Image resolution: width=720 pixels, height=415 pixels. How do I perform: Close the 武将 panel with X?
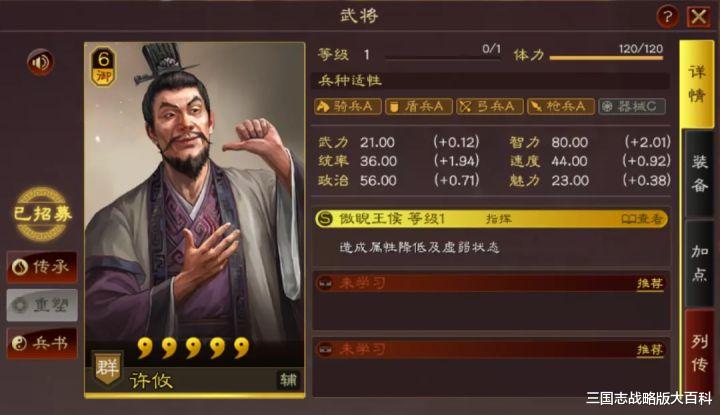click(x=699, y=17)
